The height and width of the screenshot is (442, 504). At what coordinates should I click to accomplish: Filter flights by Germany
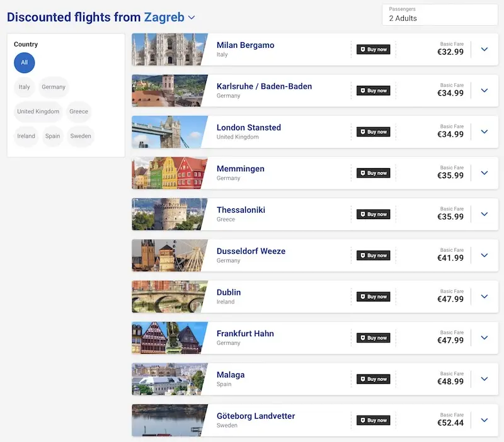(x=54, y=87)
